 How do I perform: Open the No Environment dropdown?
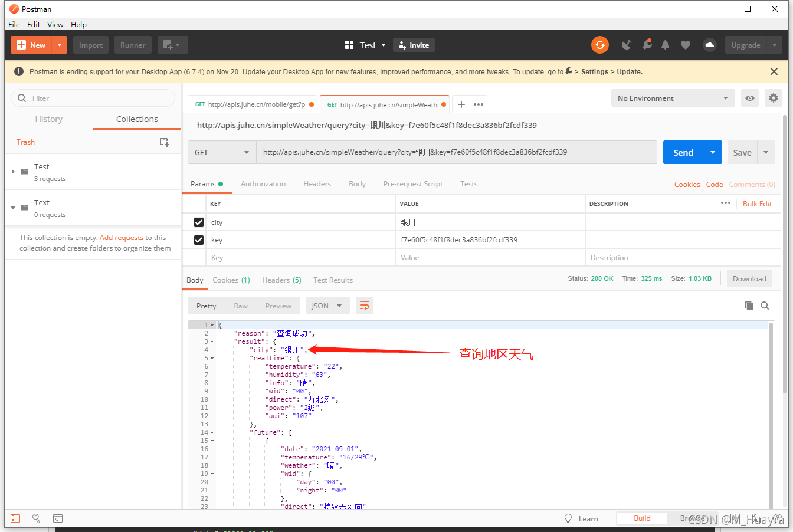click(673, 98)
